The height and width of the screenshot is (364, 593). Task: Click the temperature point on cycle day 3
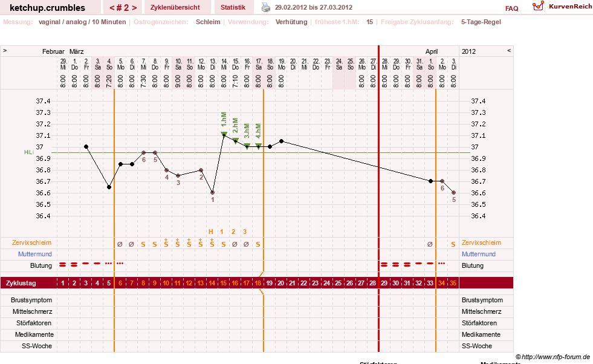click(86, 146)
